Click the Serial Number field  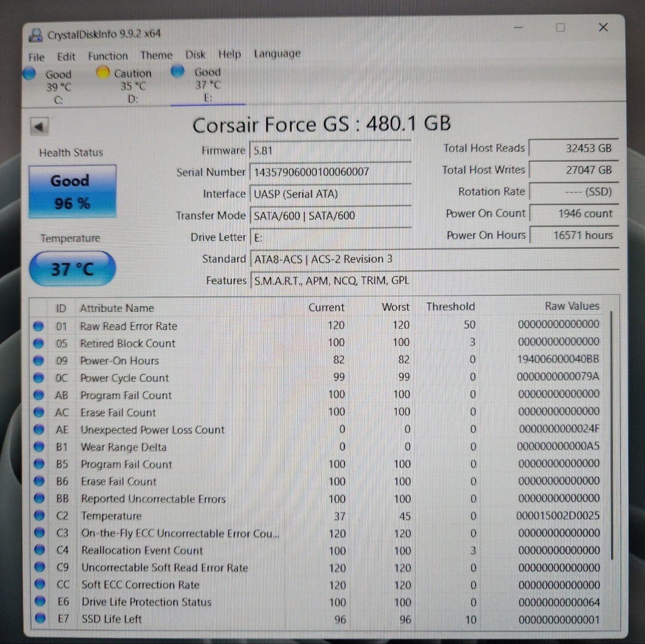click(x=330, y=172)
